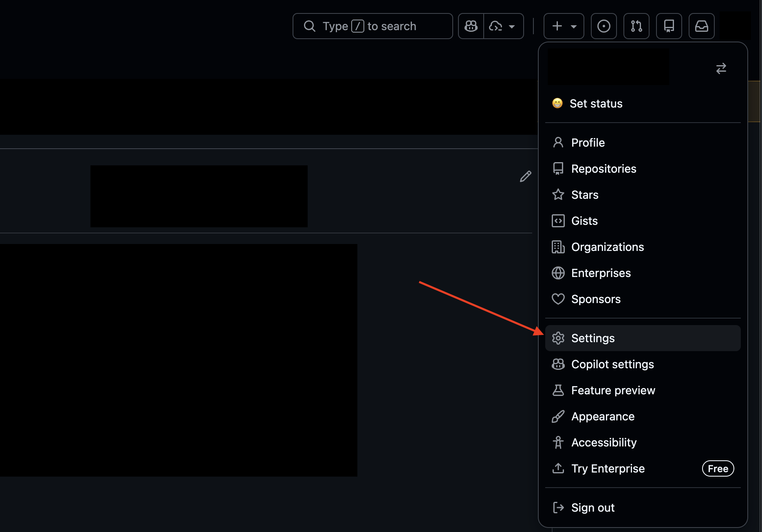Open the chevron next to the cloud icon

click(512, 26)
